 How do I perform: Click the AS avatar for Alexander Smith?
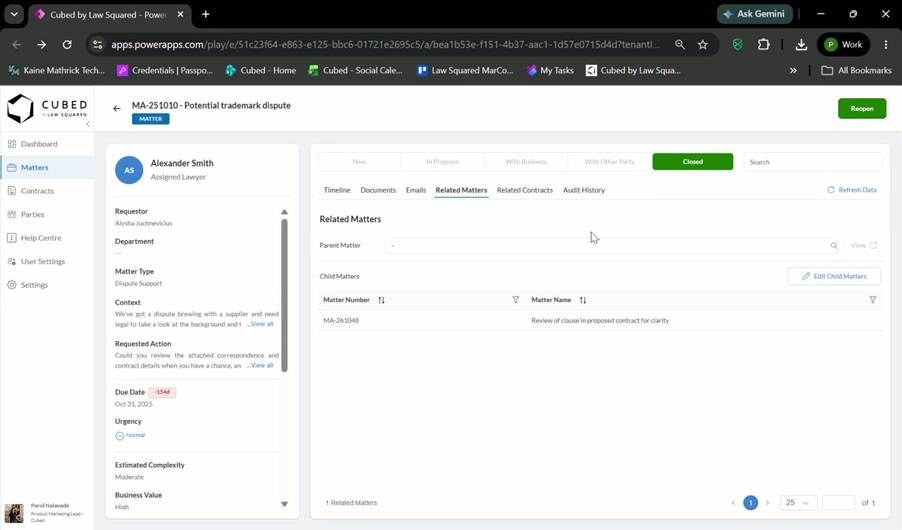pos(129,170)
